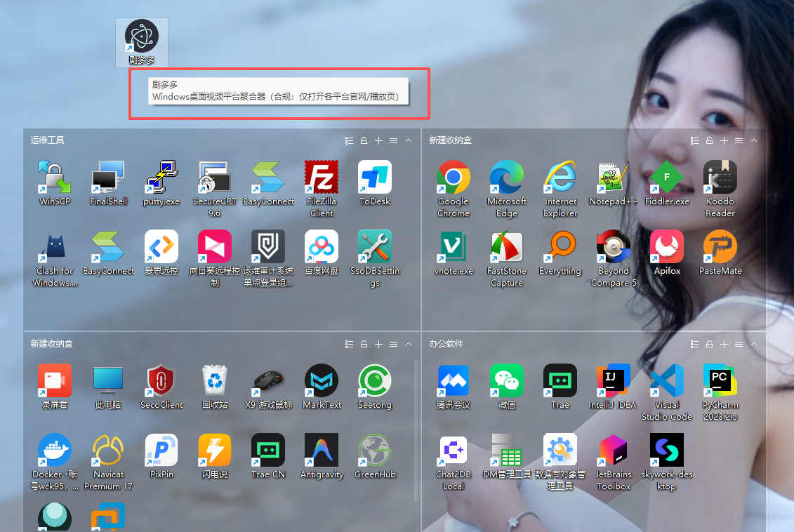The width and height of the screenshot is (794, 532).
Task: Open Navicat Premium 17
Action: pos(108,462)
